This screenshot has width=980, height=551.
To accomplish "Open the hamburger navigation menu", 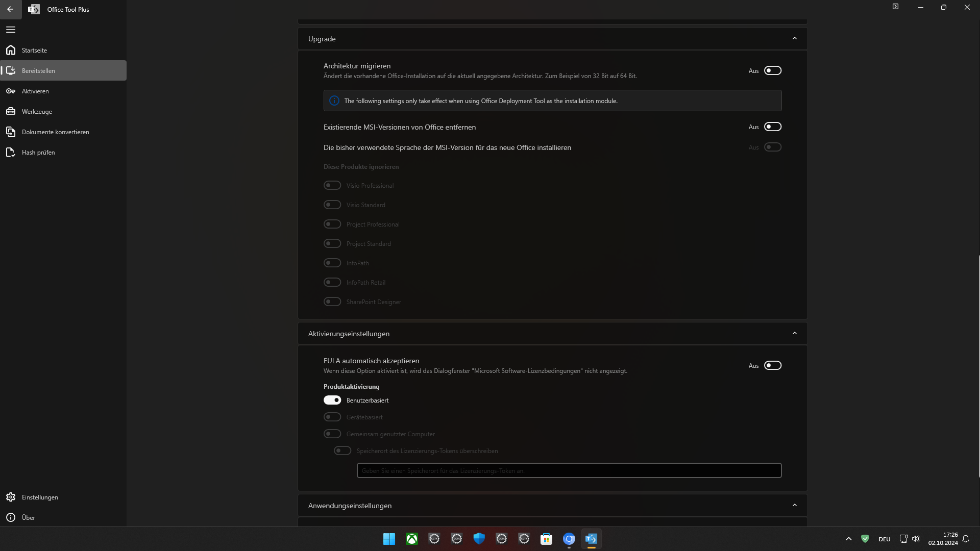I will tap(11, 30).
